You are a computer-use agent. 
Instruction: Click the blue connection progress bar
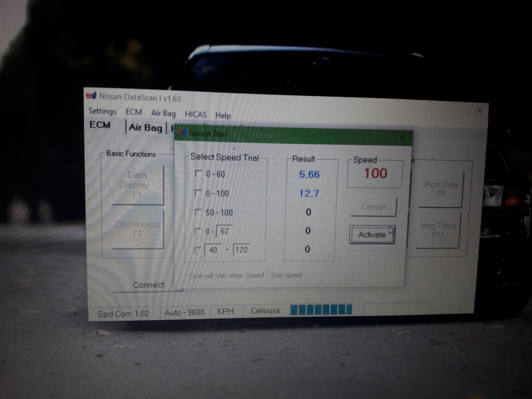321,309
